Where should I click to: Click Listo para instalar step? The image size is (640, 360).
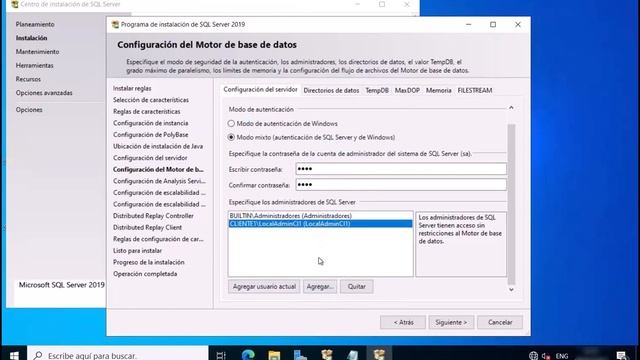click(x=137, y=251)
